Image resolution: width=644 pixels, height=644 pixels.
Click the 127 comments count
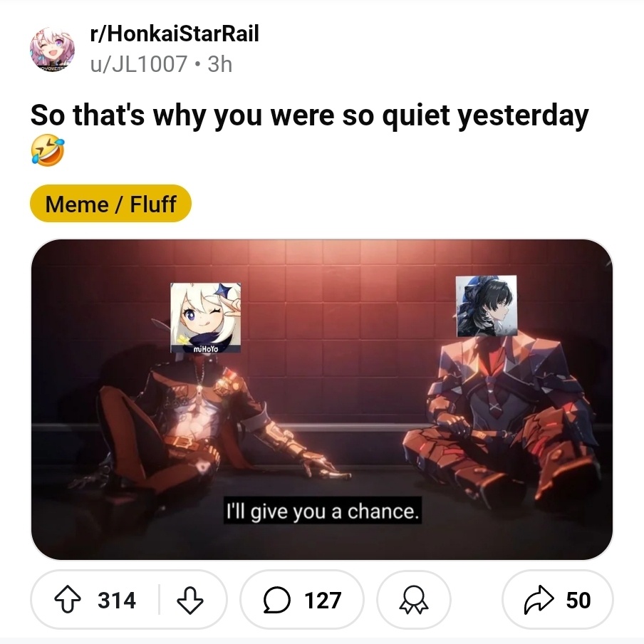[323, 600]
